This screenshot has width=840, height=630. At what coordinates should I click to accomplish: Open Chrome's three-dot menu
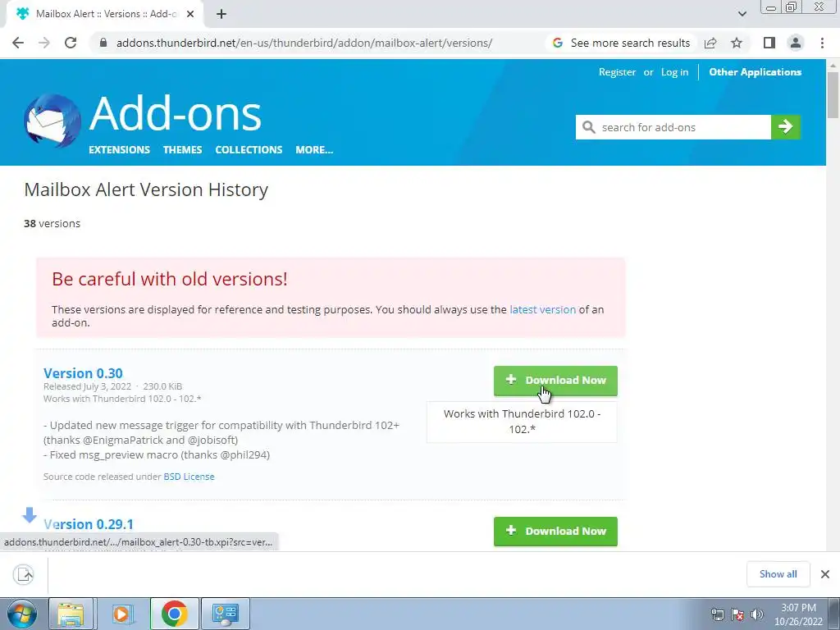click(x=822, y=43)
